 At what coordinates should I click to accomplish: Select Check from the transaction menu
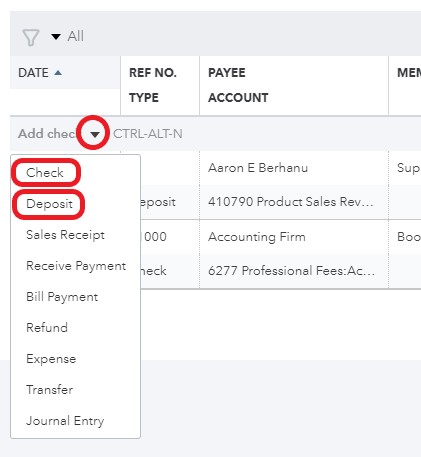tap(45, 172)
